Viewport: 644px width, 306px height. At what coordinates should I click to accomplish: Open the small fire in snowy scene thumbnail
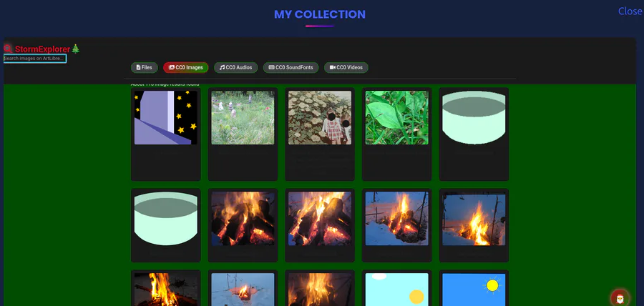point(243,290)
